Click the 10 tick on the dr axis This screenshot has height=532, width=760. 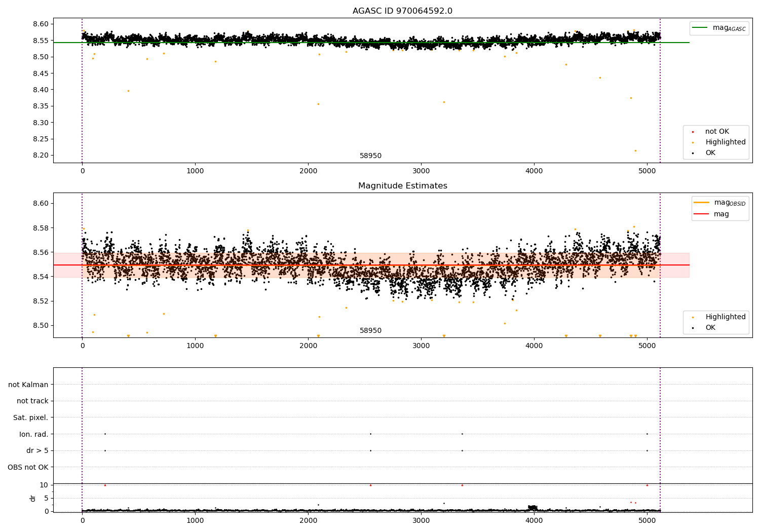pos(44,485)
